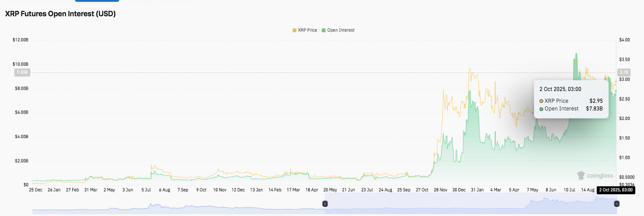Click the 3.18 marker on right axis
The height and width of the screenshot is (216, 644).
tap(623, 72)
